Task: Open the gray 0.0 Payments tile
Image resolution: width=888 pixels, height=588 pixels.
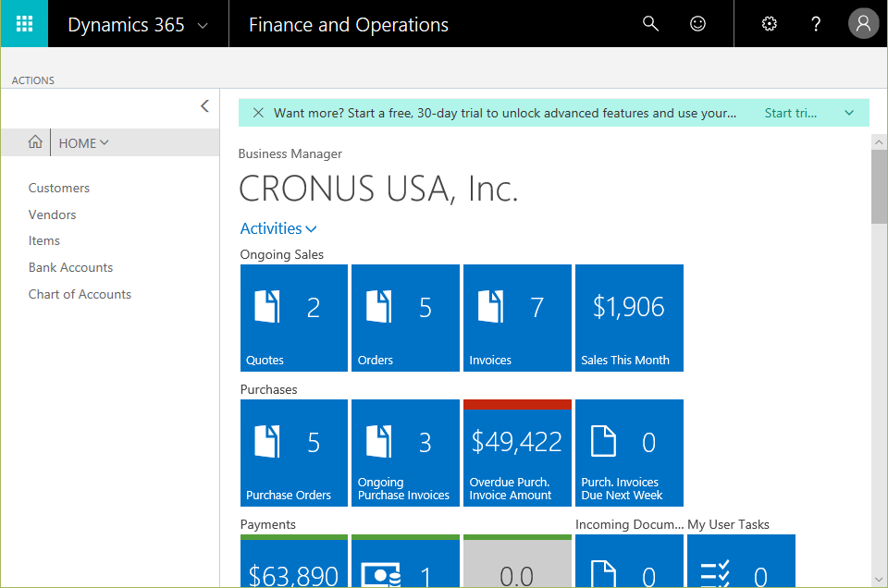Action: point(517,561)
